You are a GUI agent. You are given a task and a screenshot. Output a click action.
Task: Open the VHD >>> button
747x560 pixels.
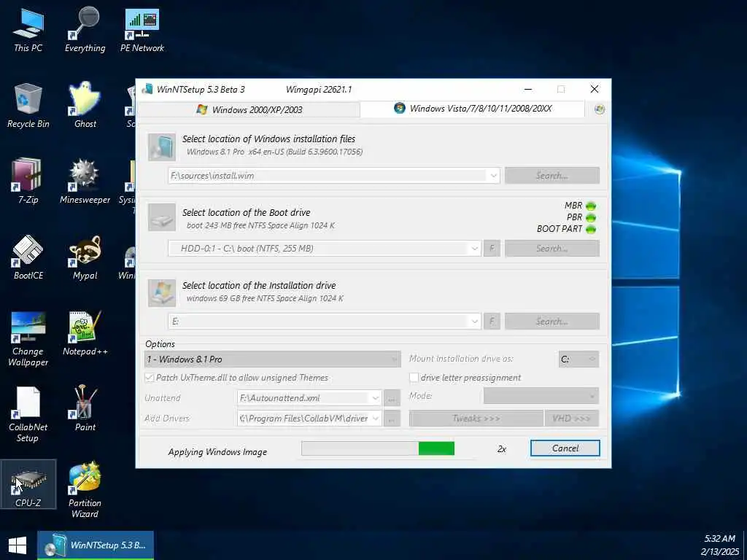pyautogui.click(x=571, y=419)
